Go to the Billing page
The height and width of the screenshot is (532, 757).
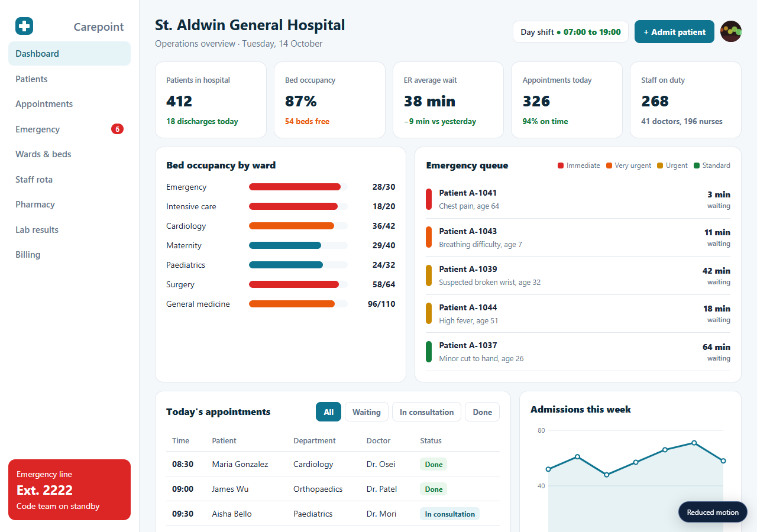(x=69, y=255)
